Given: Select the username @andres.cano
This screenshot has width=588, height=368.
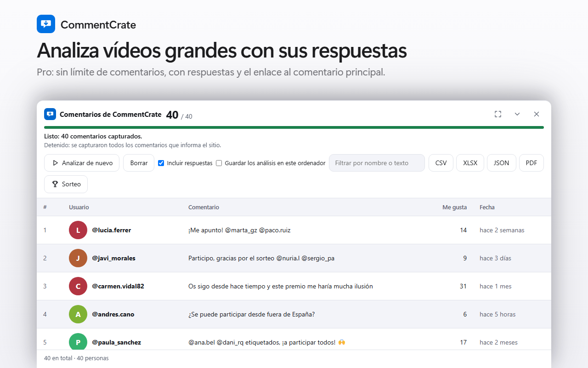Looking at the screenshot, I should pos(113,314).
